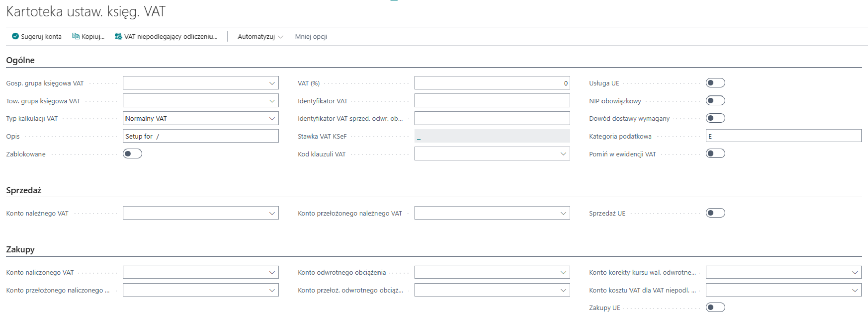Click the Kategoria podatkowa field
This screenshot has width=868, height=328.
[783, 136]
